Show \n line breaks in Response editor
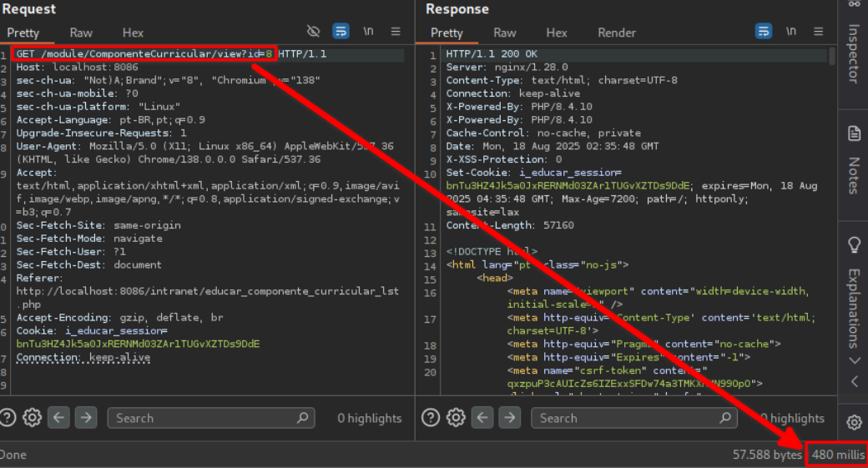The height and width of the screenshot is (468, 868). 790,32
